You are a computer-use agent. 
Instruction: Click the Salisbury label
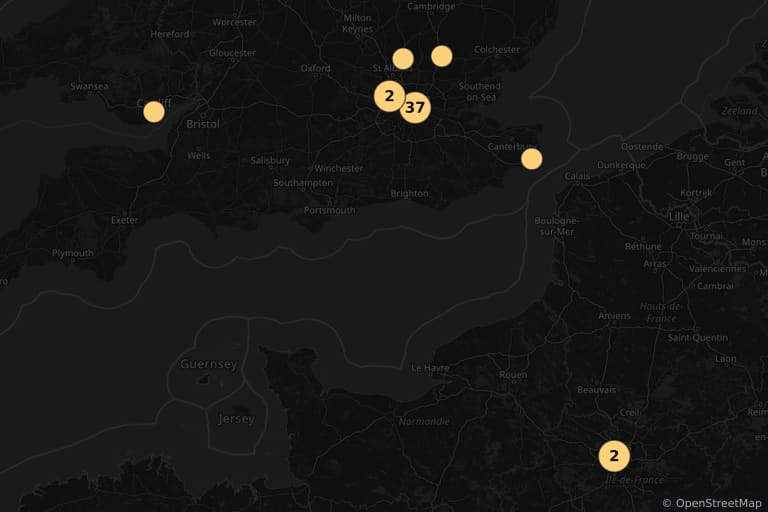[270, 161]
